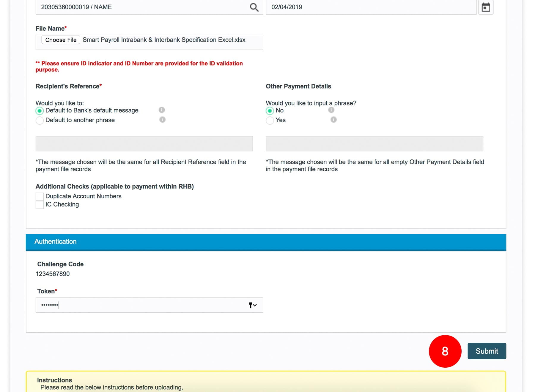
Task: Click the Choose File button
Action: tap(61, 40)
